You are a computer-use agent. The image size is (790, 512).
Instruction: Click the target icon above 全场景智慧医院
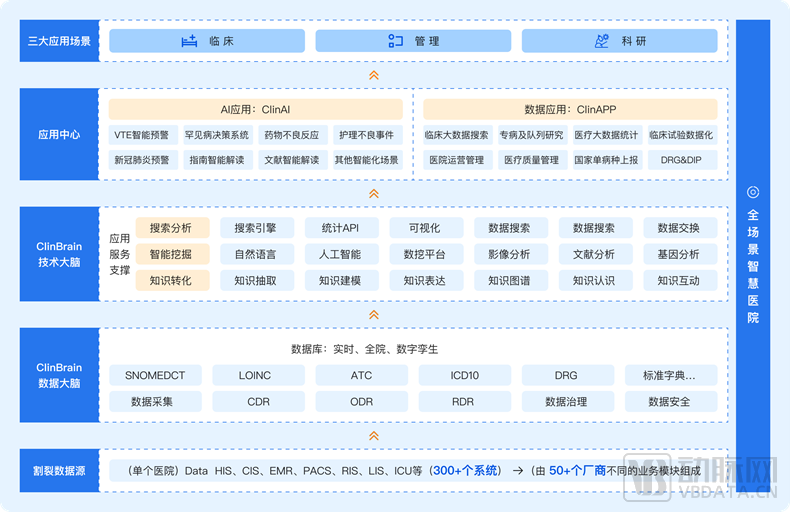click(753, 192)
